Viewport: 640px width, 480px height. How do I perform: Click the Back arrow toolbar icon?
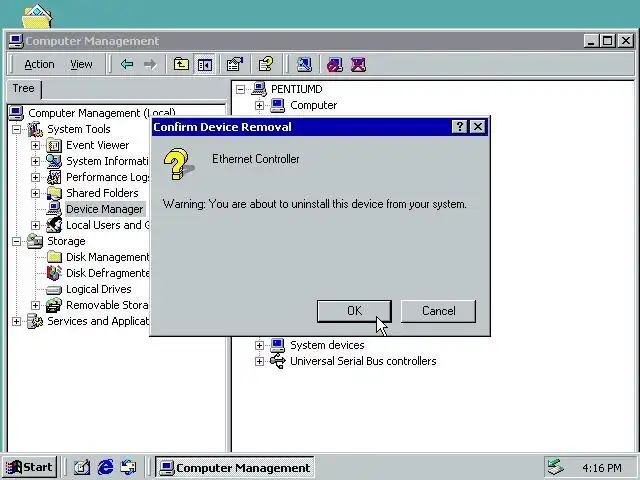point(127,64)
